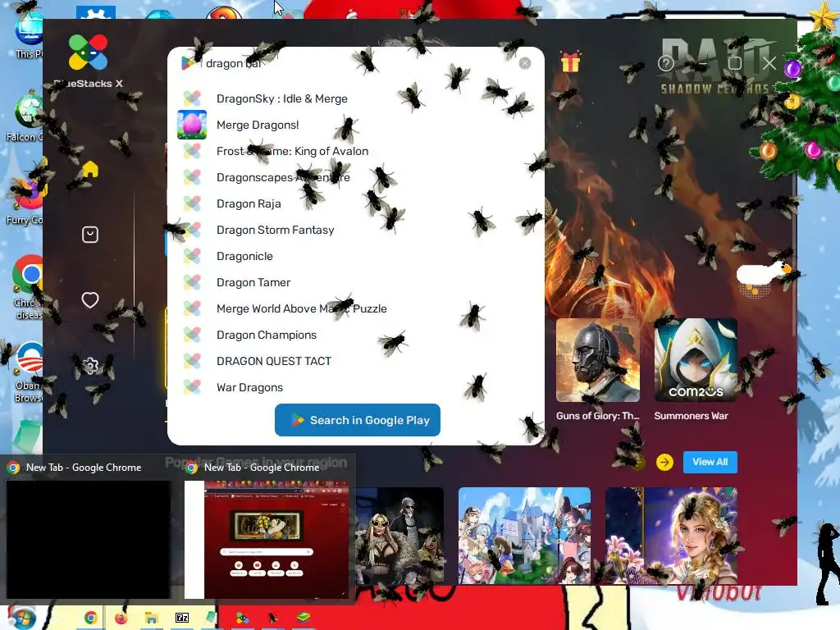Screen dimensions: 840x630
Task: Open Windows Start button
Action: pyautogui.click(x=21, y=617)
